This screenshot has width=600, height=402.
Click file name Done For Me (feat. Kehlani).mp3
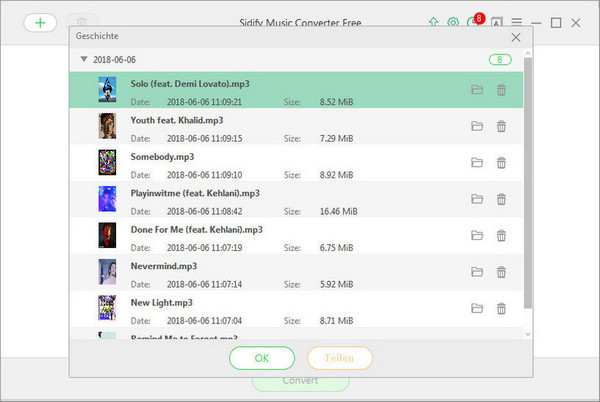pyautogui.click(x=197, y=230)
